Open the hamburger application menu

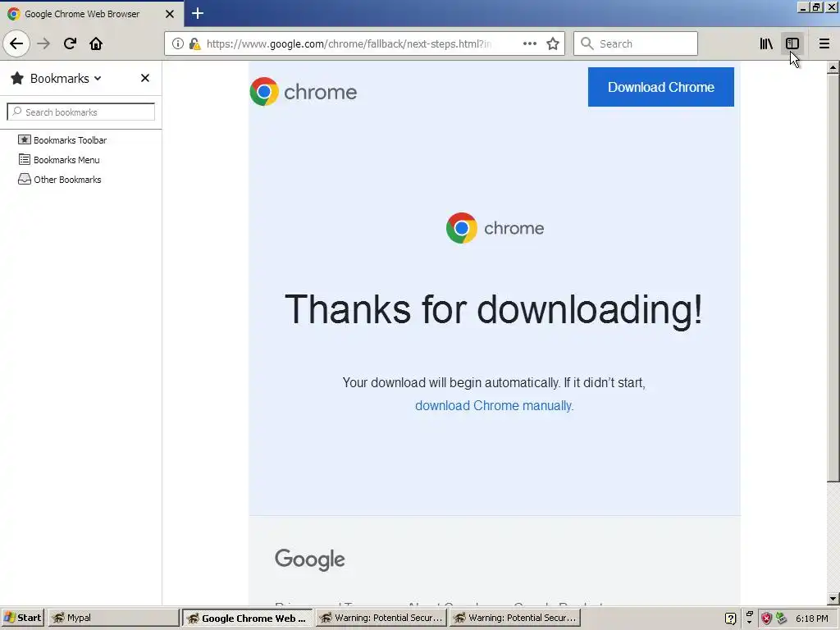[824, 43]
